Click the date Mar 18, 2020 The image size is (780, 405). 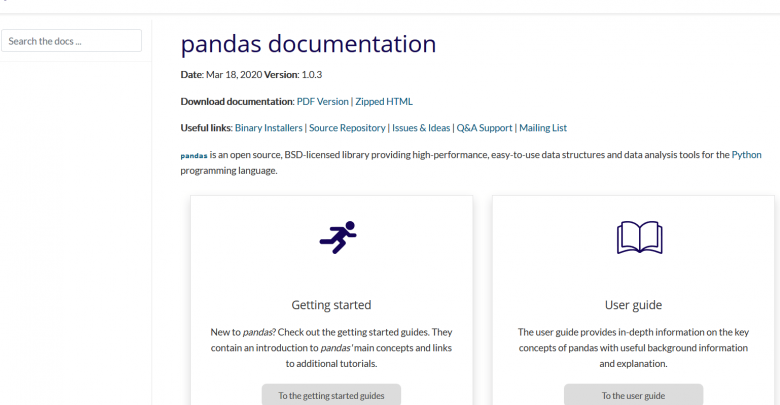click(x=234, y=75)
